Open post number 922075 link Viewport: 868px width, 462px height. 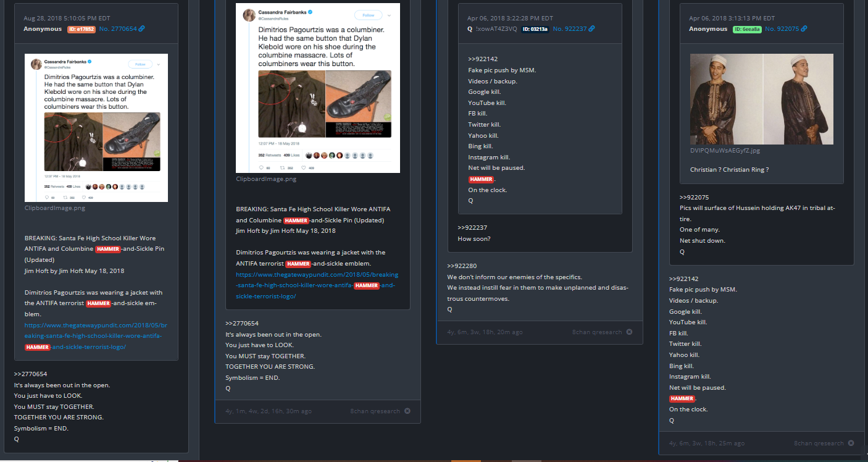[781, 29]
